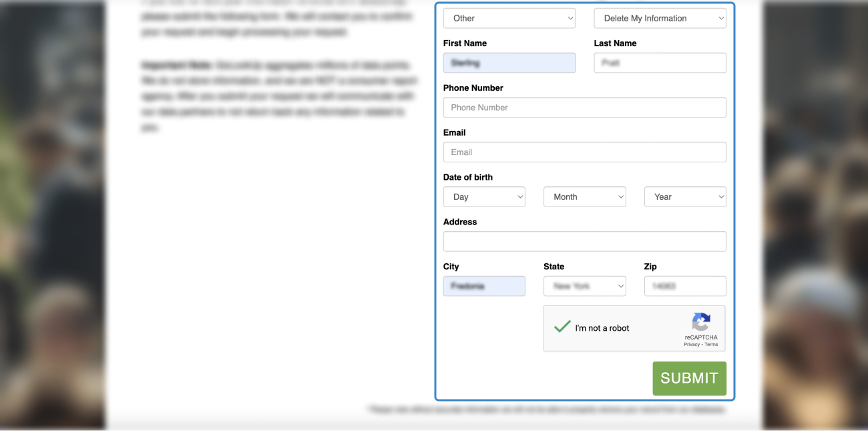Open the reCAPTCHA Privacy link

(692, 345)
